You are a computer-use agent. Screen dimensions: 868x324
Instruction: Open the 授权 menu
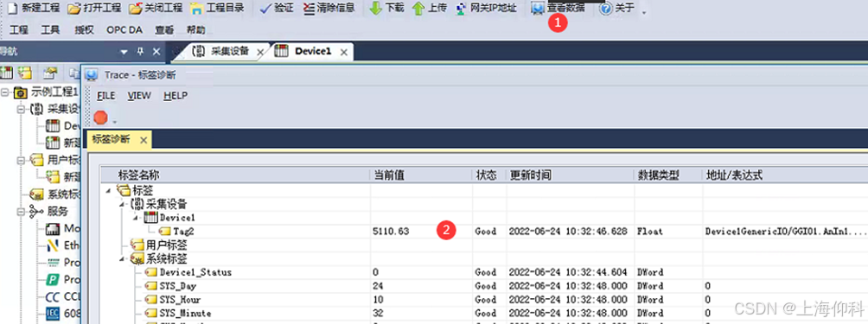click(x=83, y=30)
